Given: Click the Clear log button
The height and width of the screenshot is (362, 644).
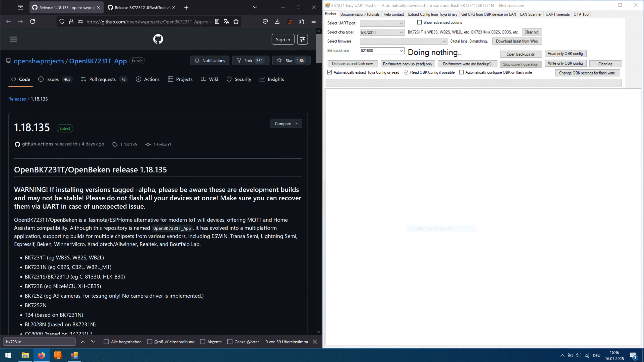Looking at the screenshot, I should 605,64.
